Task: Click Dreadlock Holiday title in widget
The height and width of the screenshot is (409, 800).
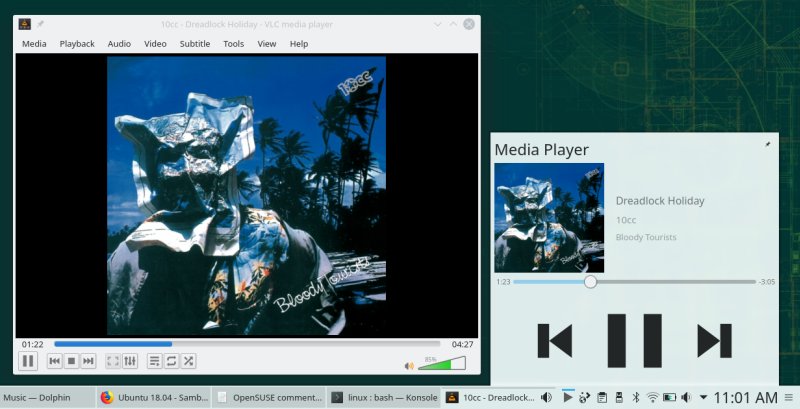Action: pyautogui.click(x=660, y=201)
